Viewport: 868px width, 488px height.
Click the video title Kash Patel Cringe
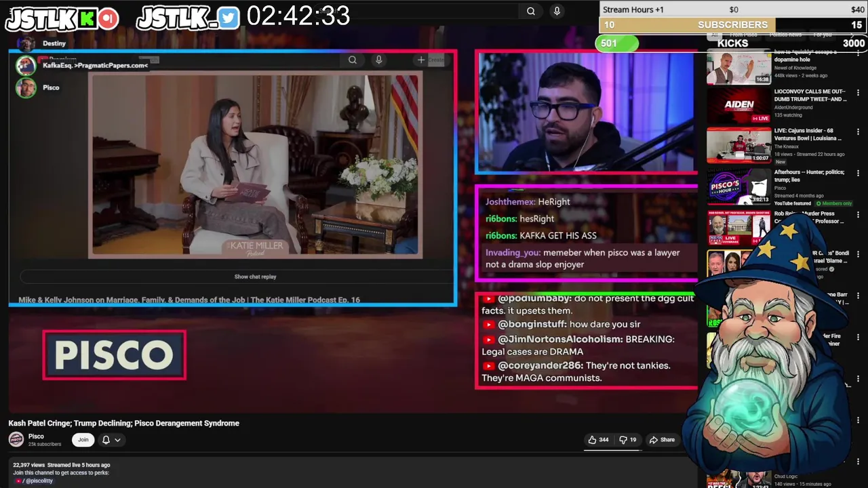click(x=123, y=423)
